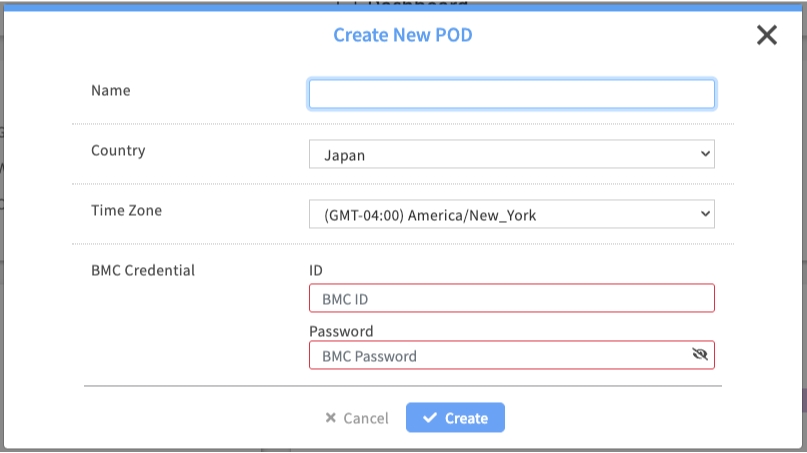Click the Password label above password field
The width and height of the screenshot is (807, 453).
(341, 331)
